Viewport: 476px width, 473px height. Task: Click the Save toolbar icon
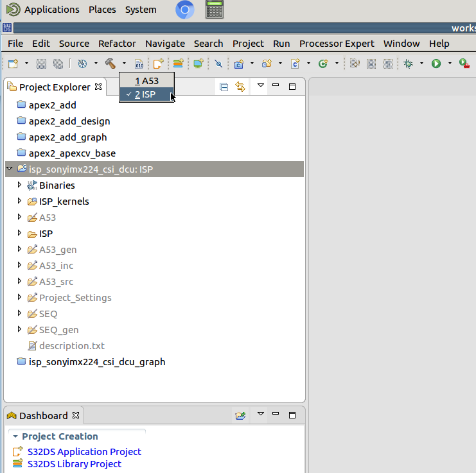[41, 64]
